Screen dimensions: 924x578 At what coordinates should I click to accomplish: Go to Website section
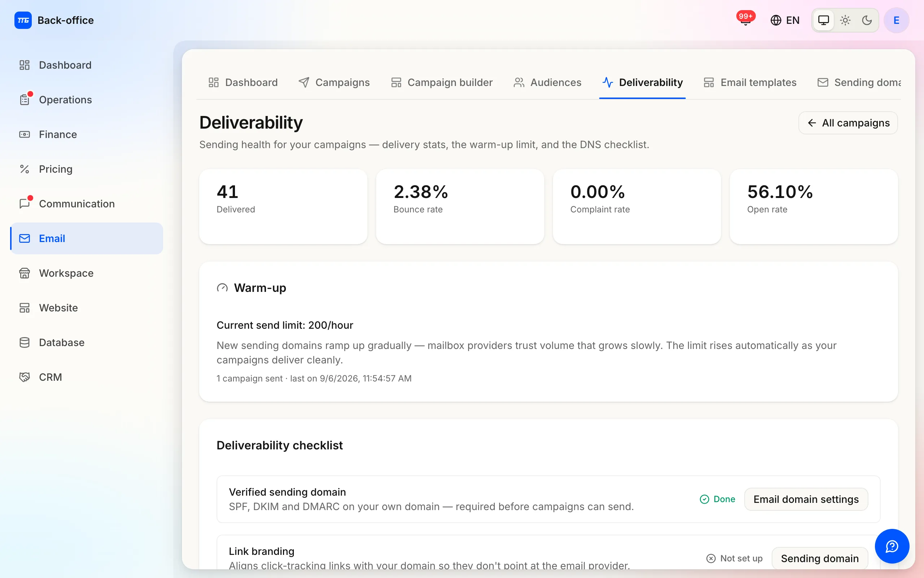pos(87,308)
